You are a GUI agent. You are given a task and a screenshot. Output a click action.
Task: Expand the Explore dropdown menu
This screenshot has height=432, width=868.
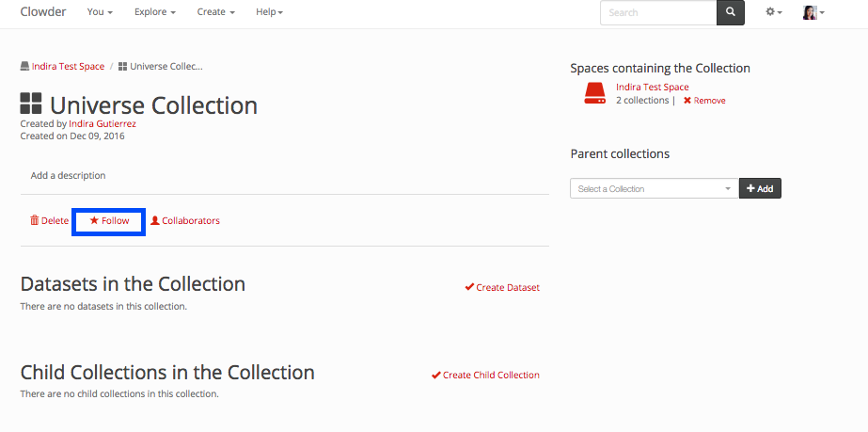[x=154, y=12]
